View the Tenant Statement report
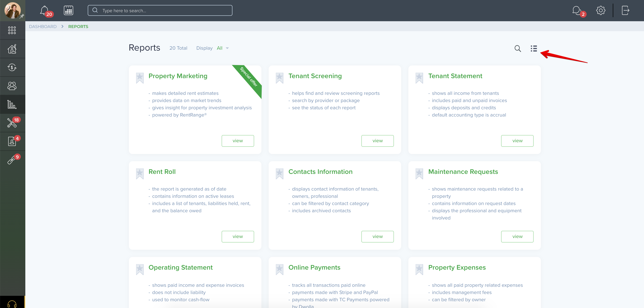 point(517,141)
